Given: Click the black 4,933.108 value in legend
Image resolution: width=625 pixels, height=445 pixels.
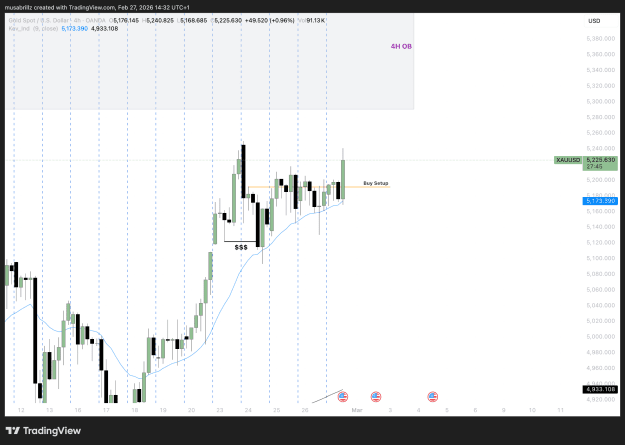Looking at the screenshot, I should pyautogui.click(x=104, y=29).
